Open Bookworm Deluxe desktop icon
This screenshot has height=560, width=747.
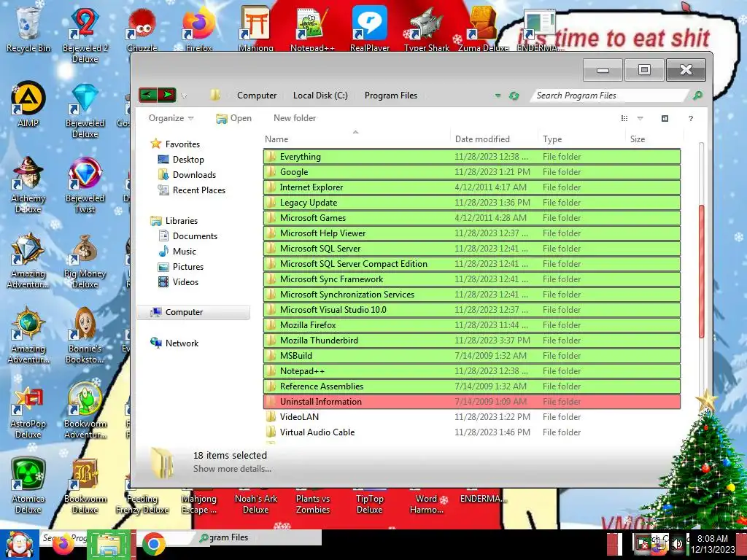85,486
